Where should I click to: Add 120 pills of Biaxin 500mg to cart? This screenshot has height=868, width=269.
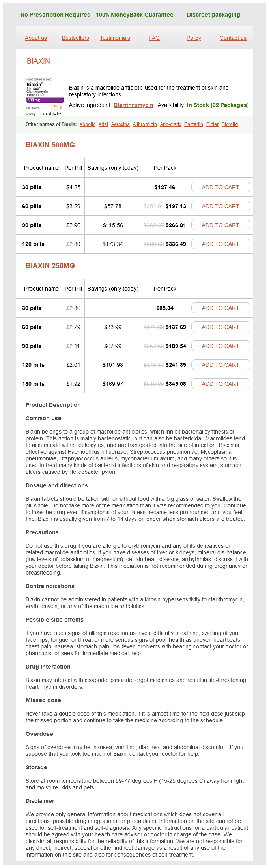pos(220,244)
